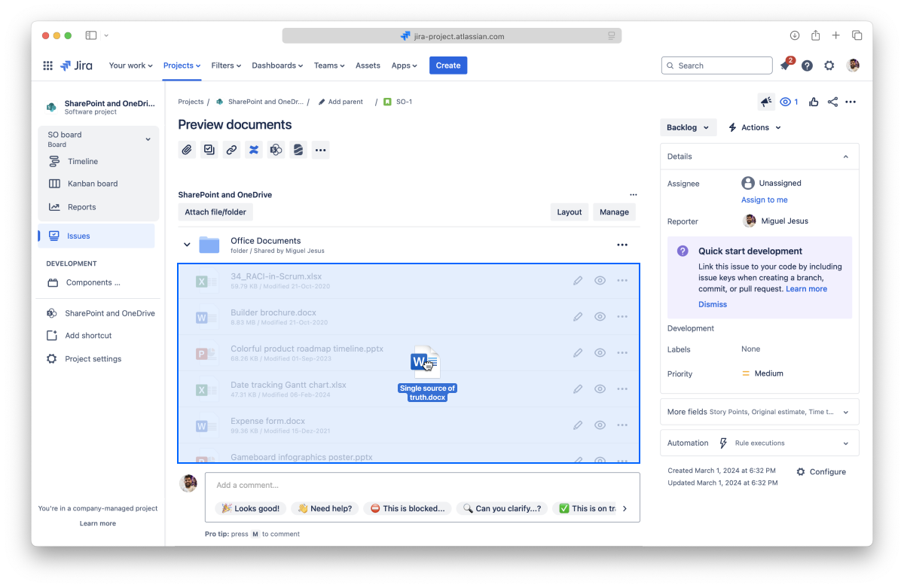Open the Dashboards menu

coord(277,66)
